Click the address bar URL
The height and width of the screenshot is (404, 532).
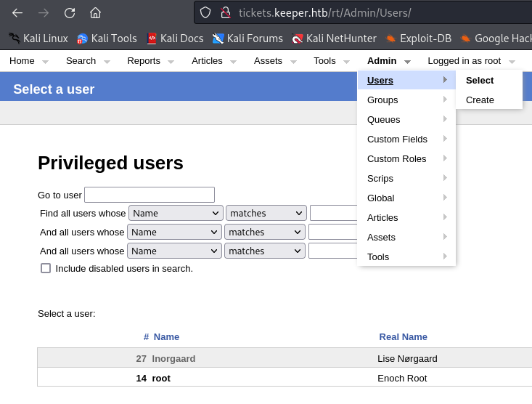[324, 13]
